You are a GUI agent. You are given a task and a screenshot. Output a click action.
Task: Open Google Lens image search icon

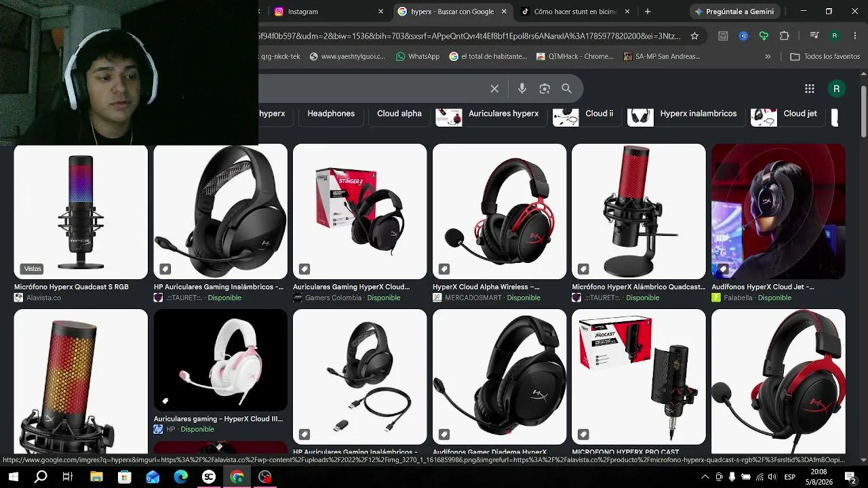pos(545,89)
